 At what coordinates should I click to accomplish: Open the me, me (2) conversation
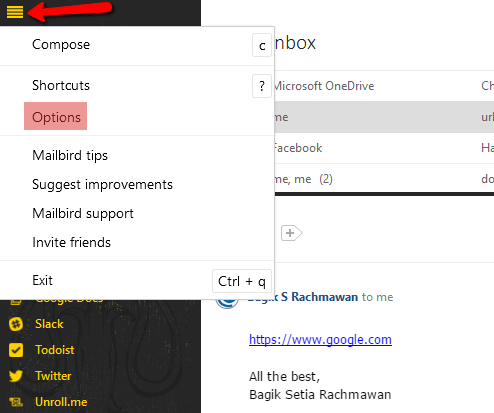384,179
